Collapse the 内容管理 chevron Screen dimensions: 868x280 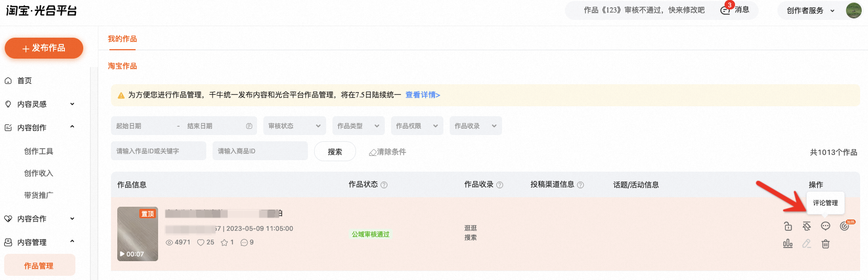[72, 241]
